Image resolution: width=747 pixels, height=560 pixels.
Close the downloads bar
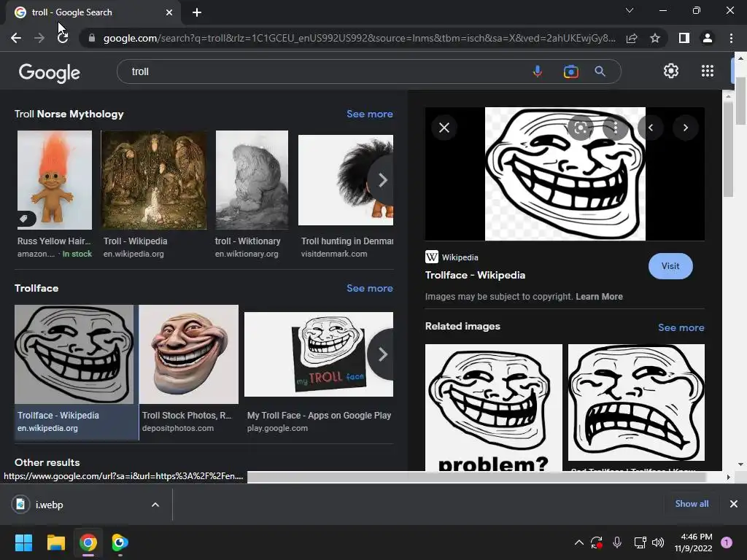coord(734,504)
